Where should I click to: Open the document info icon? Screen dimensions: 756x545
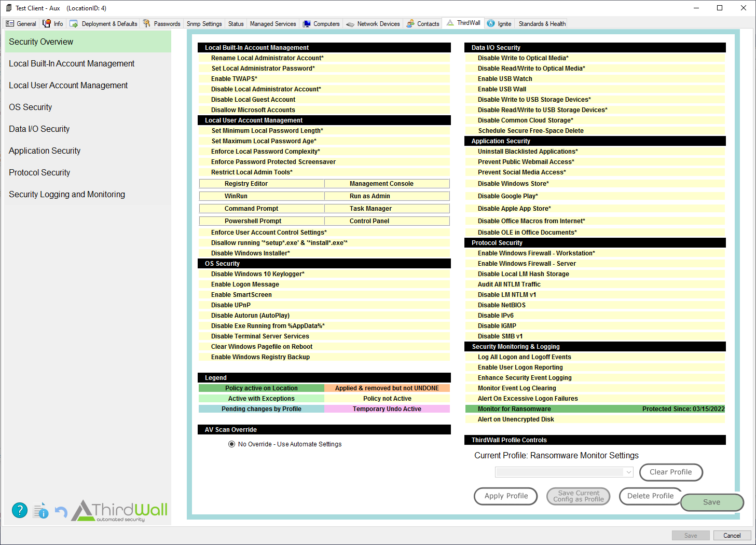pyautogui.click(x=41, y=511)
